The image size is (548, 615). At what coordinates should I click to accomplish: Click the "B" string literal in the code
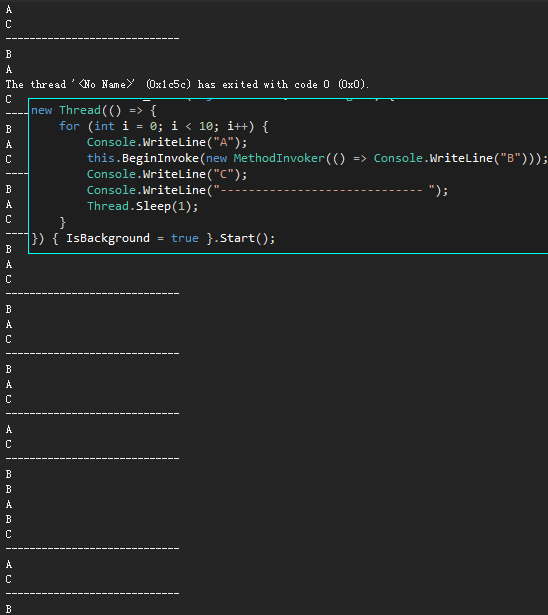tap(511, 158)
